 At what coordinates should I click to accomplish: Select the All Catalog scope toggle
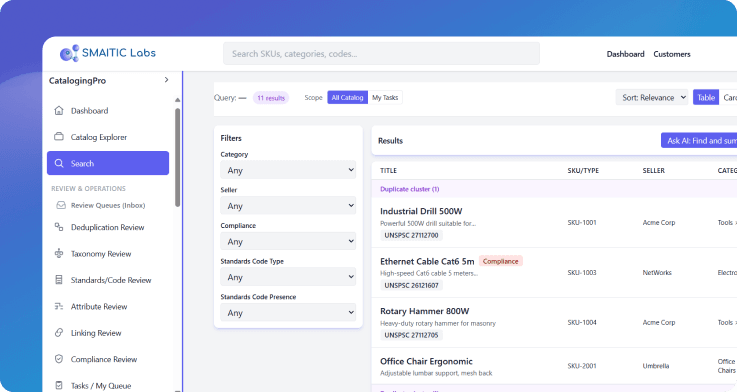347,97
